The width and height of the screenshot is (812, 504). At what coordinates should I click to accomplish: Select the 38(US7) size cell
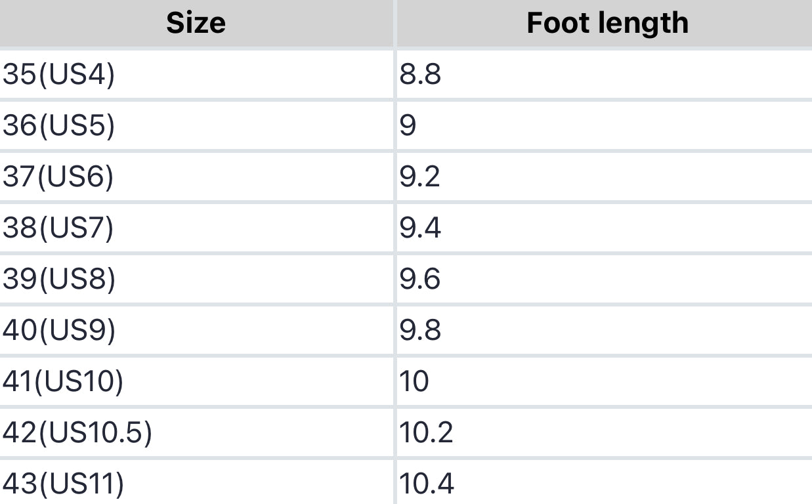click(58, 228)
